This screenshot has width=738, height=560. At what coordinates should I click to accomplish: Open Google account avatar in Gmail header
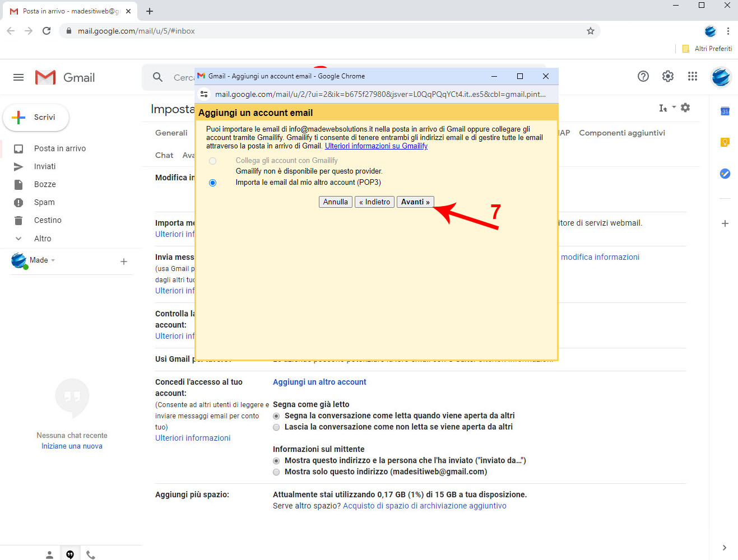721,77
